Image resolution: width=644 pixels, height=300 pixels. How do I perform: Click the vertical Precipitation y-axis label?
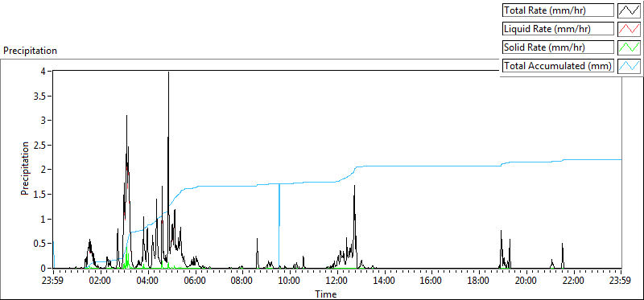[x=25, y=168]
